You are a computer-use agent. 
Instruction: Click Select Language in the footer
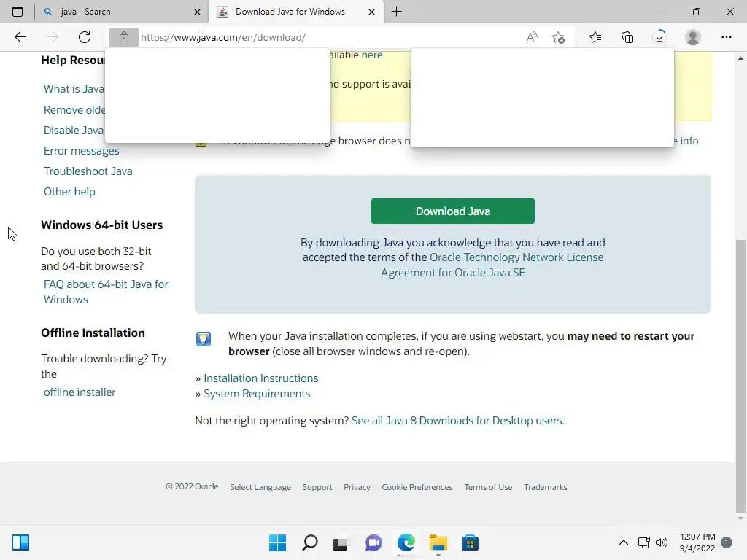click(260, 487)
